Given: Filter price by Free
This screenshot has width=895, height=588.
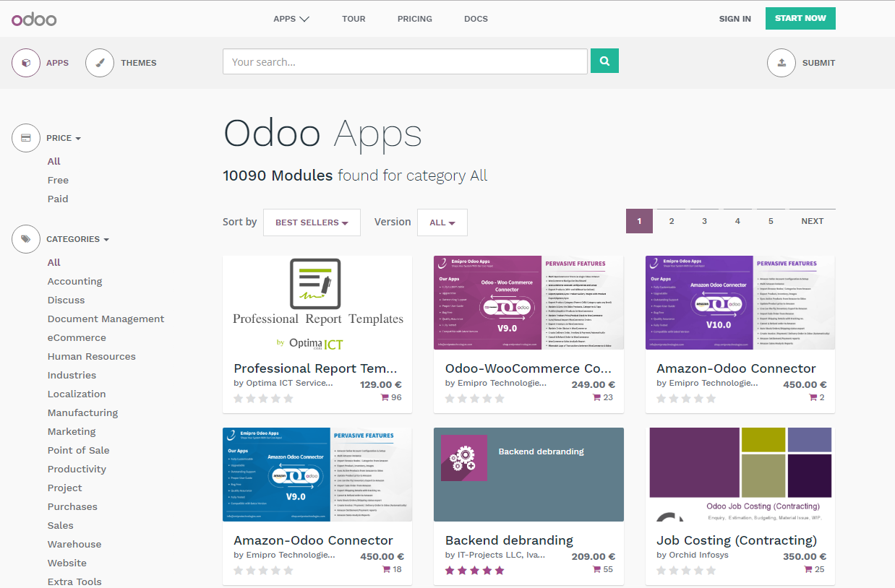Looking at the screenshot, I should (58, 180).
